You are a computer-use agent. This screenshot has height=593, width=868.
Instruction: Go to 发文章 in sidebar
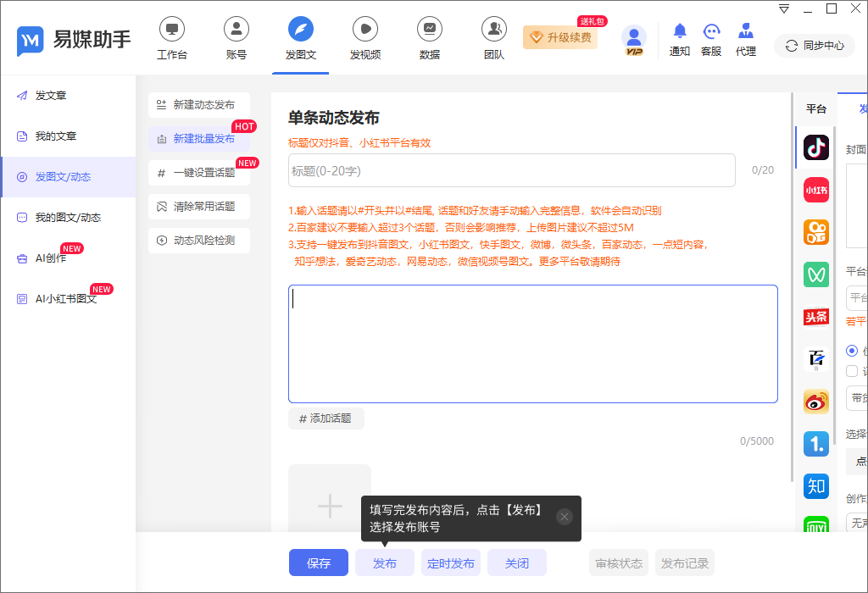click(68, 96)
